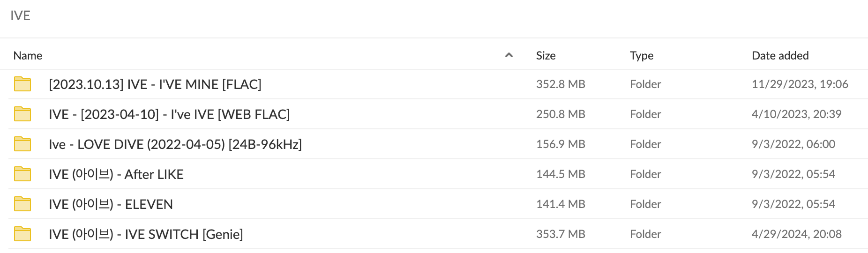Sort files by the Name column header
868x253 pixels.
tap(28, 56)
